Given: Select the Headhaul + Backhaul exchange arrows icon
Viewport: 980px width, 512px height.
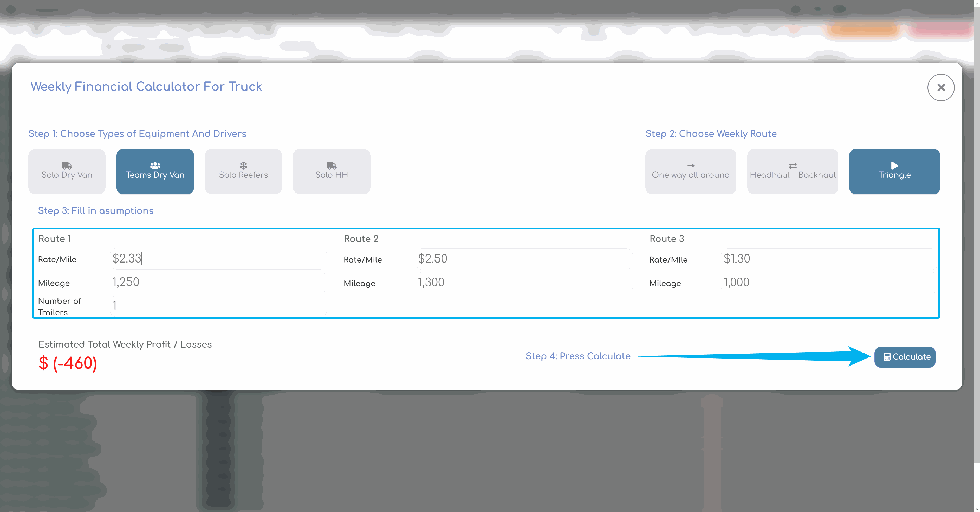Looking at the screenshot, I should pos(793,165).
